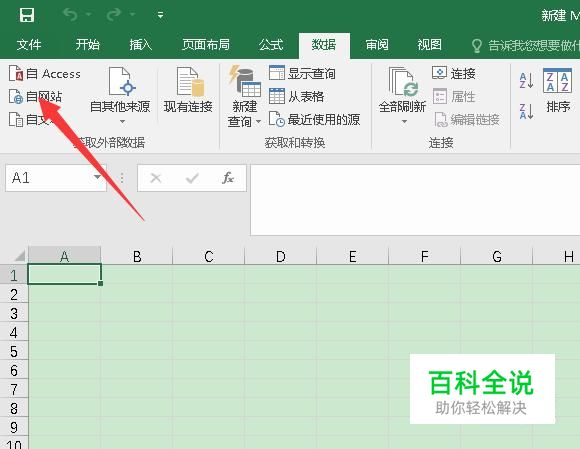Image resolution: width=580 pixels, height=449 pixels.
Task: Sort ascending A to Z icon
Action: 526,80
